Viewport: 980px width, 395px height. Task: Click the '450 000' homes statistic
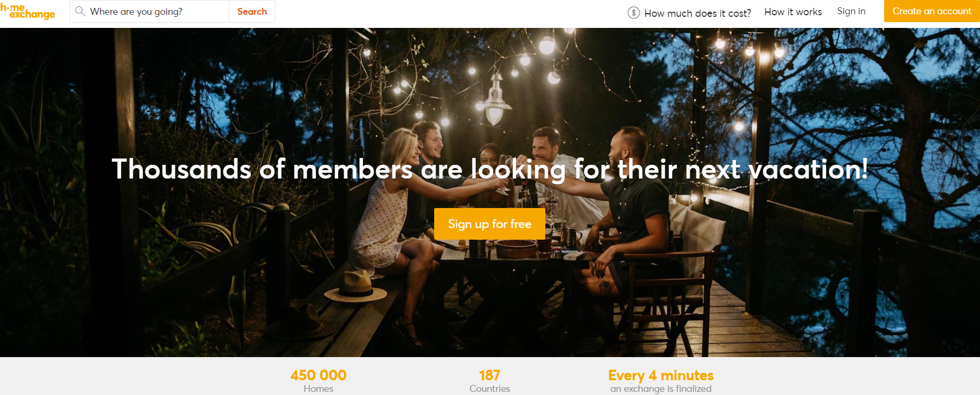tap(318, 375)
